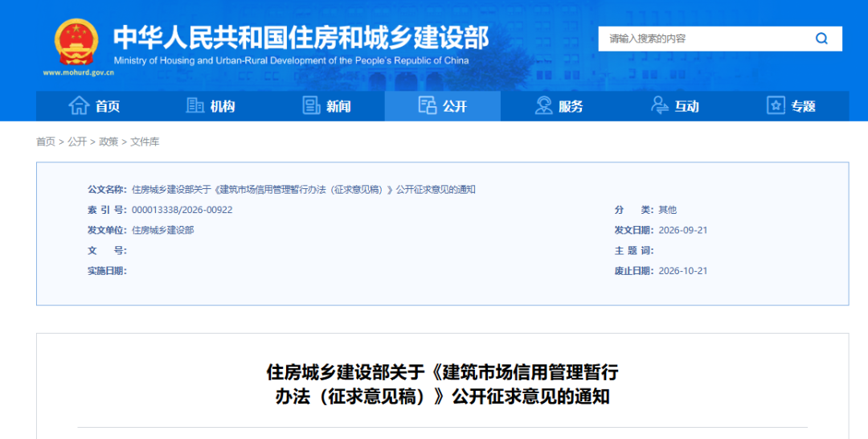
Task: Click the English ministry name subtitle
Action: tap(291, 60)
